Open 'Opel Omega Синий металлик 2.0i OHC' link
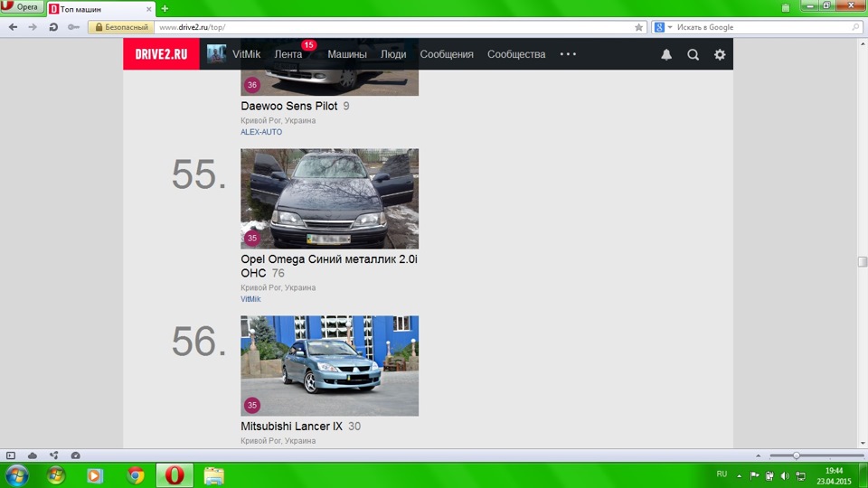The width and height of the screenshot is (868, 488). click(329, 266)
